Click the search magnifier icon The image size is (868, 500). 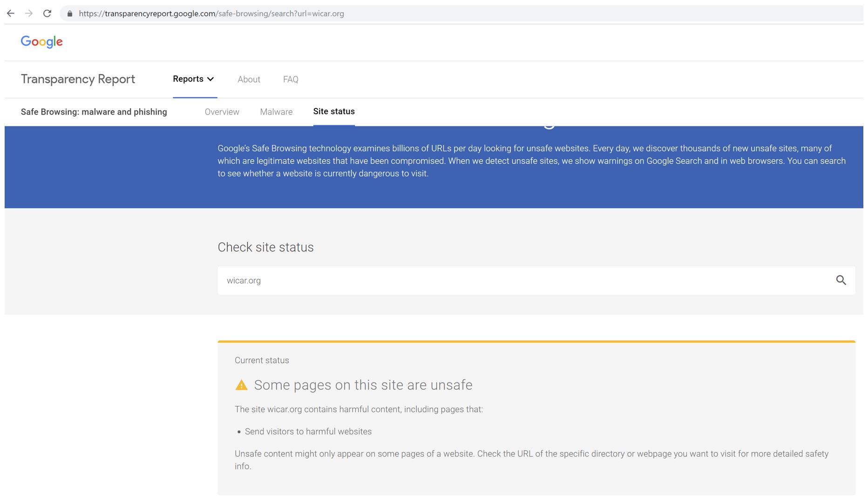click(841, 280)
